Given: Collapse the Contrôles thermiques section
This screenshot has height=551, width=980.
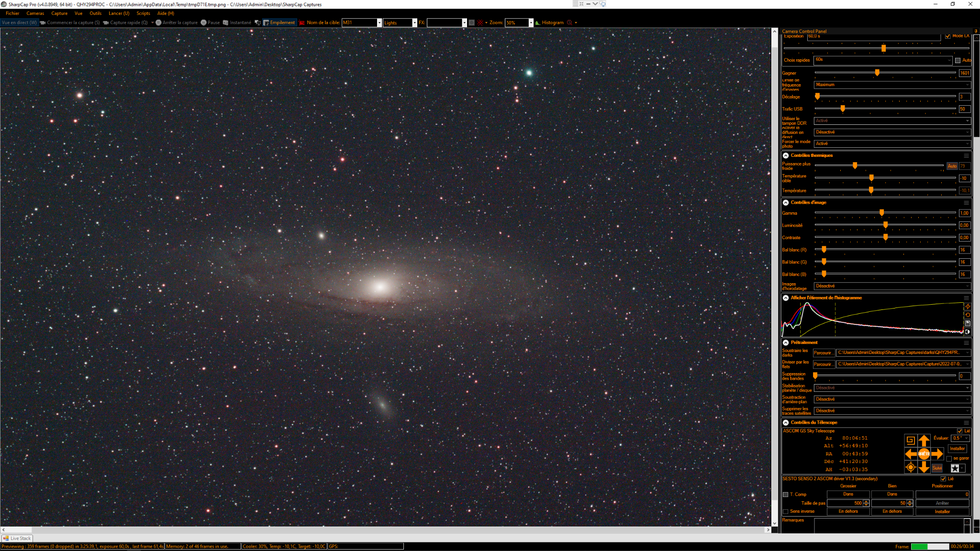Looking at the screenshot, I should point(786,155).
